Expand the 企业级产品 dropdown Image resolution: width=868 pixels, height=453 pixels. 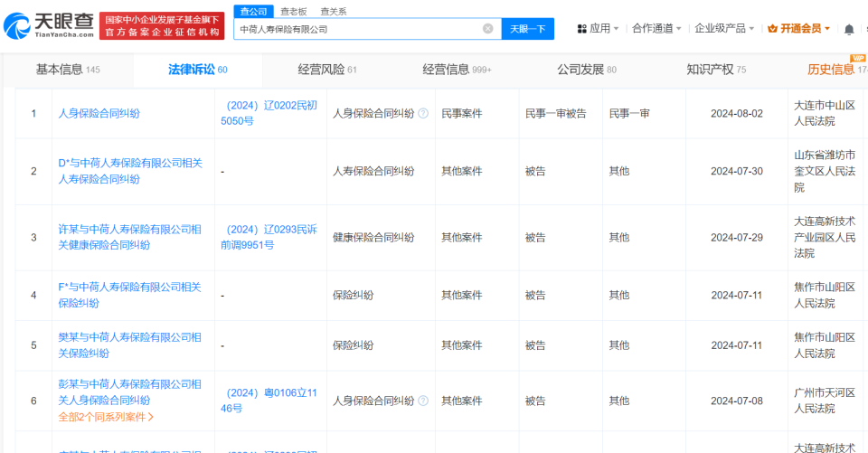pos(724,29)
